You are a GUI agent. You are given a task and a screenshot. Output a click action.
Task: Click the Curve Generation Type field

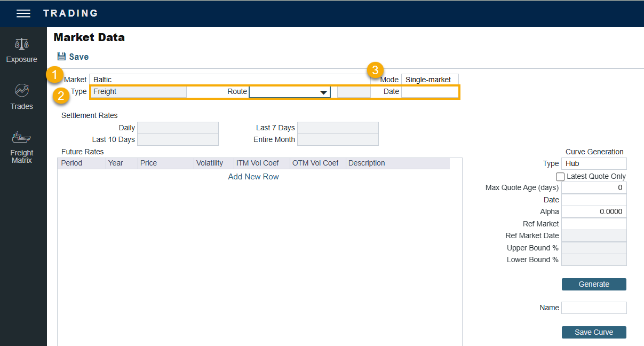coord(593,164)
